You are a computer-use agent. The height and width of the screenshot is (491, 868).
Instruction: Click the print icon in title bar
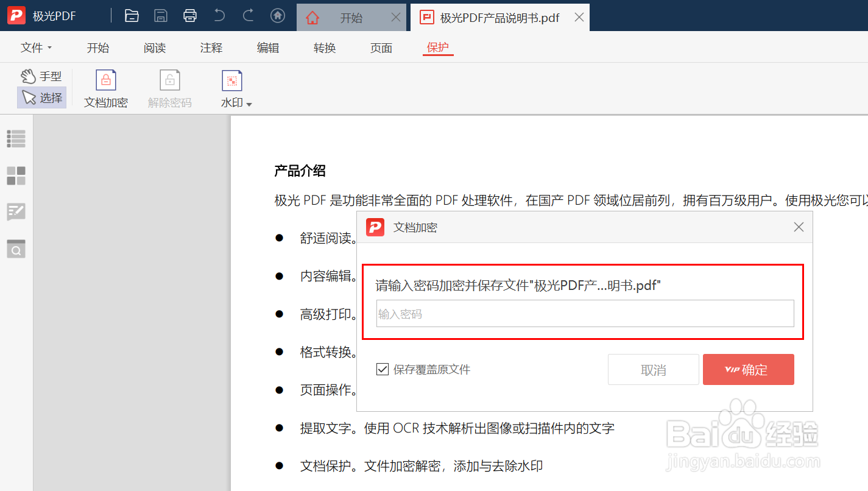click(190, 16)
